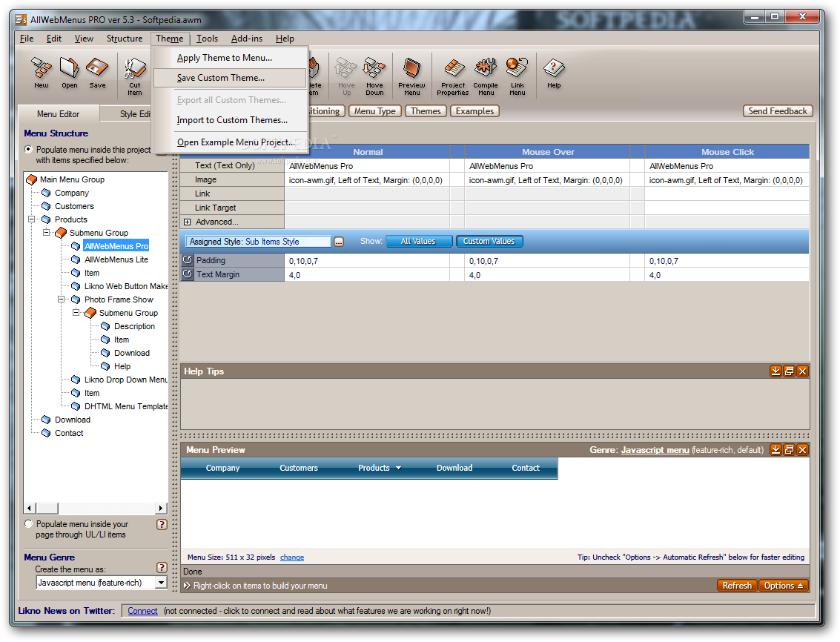Select the Contact item in menu tree
The width and height of the screenshot is (840, 642).
pos(69,433)
